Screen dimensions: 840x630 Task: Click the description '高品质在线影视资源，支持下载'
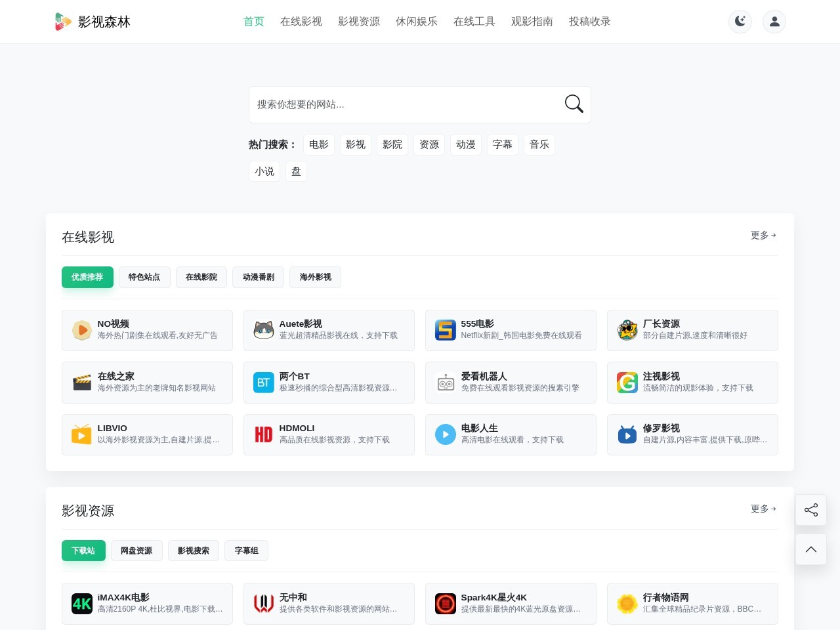335,440
